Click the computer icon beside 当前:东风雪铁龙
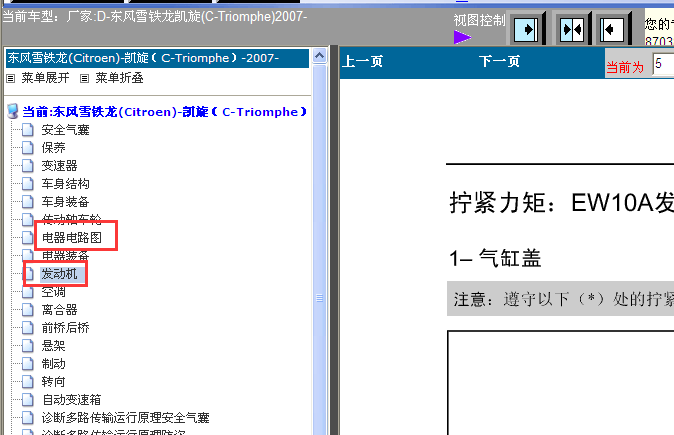Screen dimensions: 674x435 pos(13,111)
